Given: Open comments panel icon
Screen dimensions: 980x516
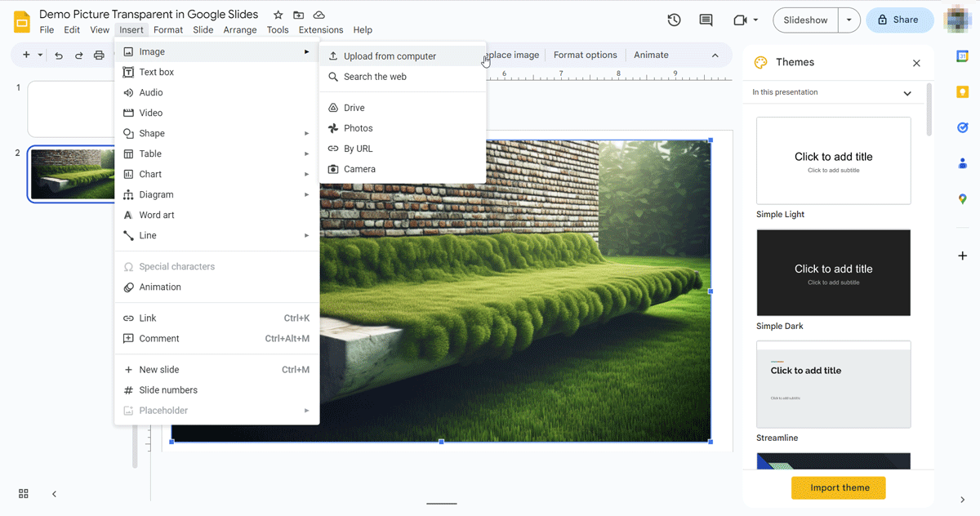Looking at the screenshot, I should pyautogui.click(x=706, y=20).
